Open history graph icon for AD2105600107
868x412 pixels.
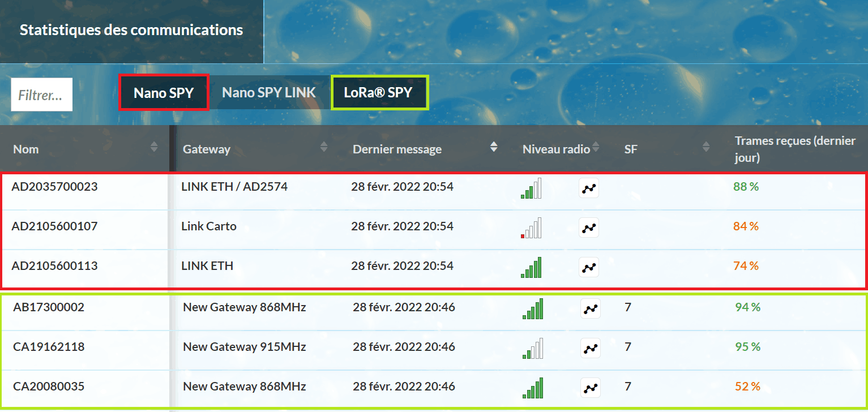pos(589,228)
